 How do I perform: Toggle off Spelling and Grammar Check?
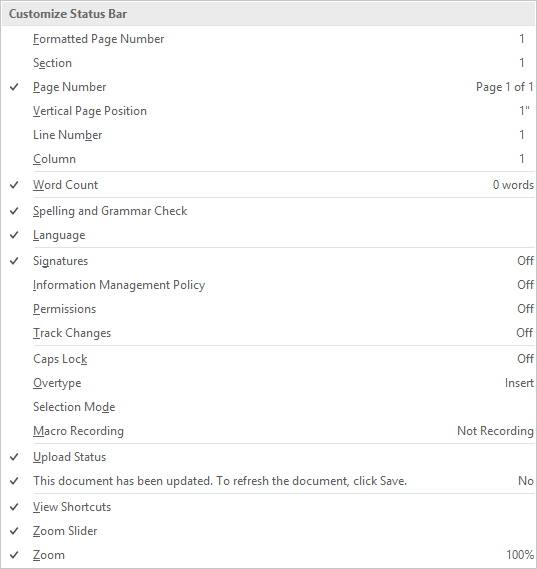tap(268, 211)
